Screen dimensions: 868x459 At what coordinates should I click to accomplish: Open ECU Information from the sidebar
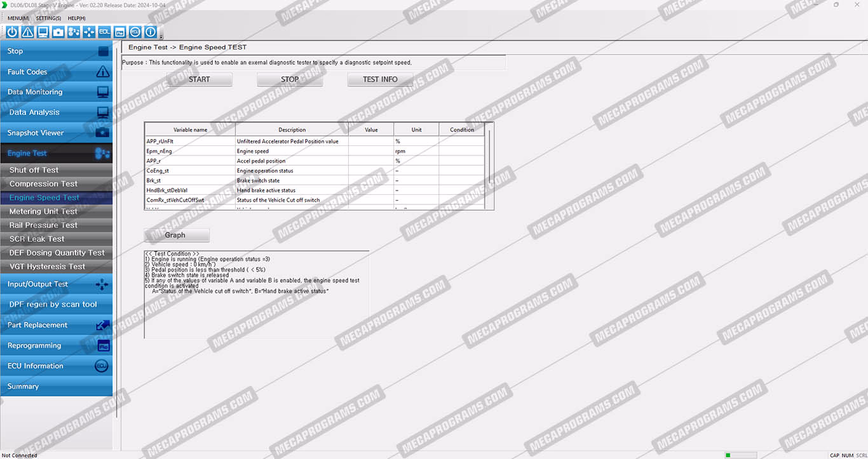click(57, 366)
